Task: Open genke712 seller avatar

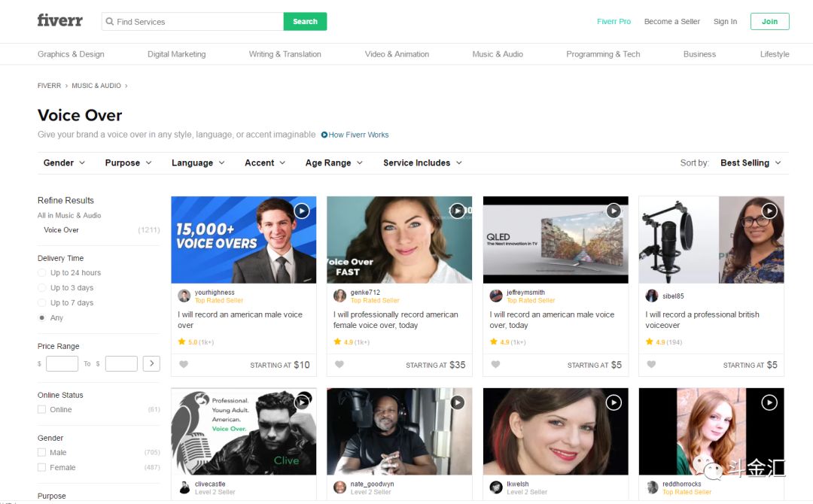Action: click(x=340, y=296)
